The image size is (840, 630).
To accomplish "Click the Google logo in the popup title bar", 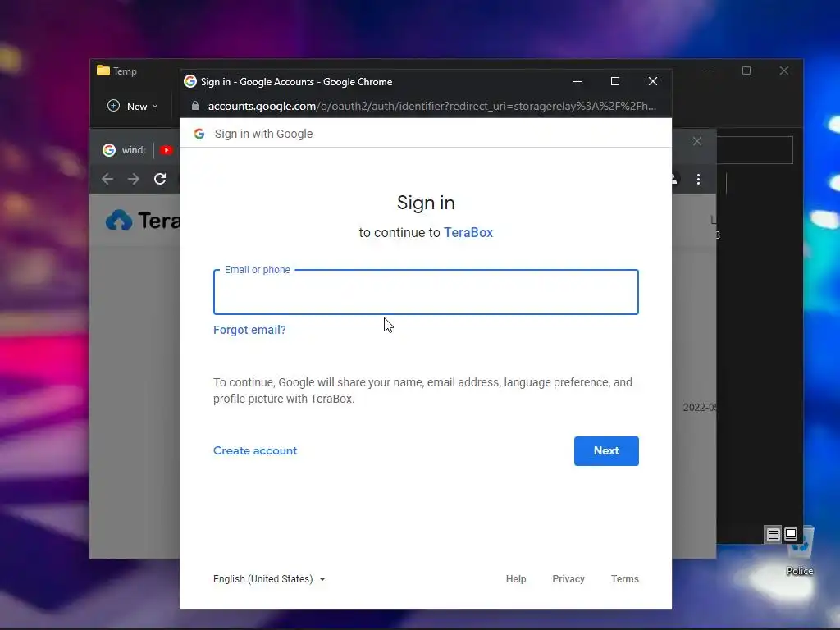I will coord(190,81).
